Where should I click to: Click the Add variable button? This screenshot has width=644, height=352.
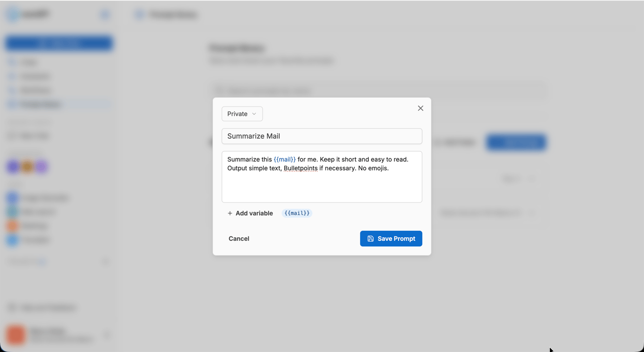click(x=250, y=213)
